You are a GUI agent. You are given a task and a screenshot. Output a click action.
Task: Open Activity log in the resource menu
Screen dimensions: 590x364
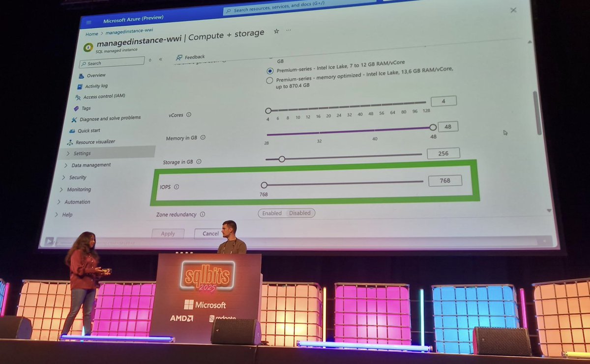click(96, 86)
